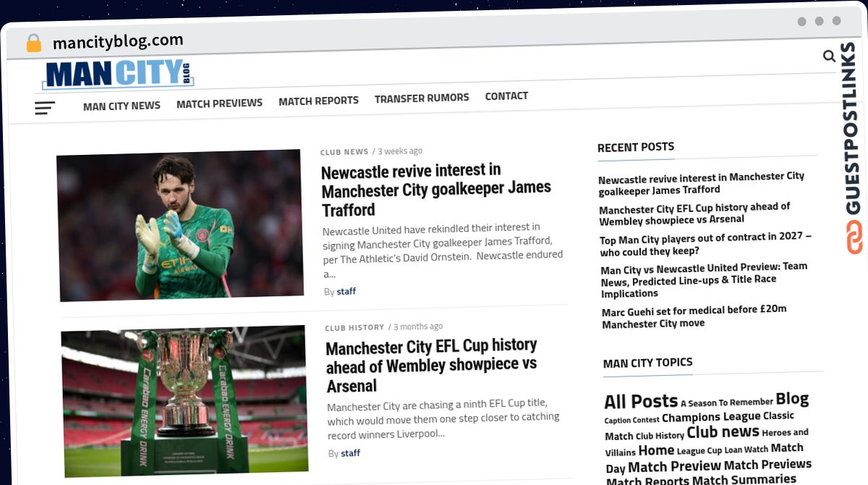The height and width of the screenshot is (485, 868).
Task: Open Marc Guehi medical recent post
Action: [x=694, y=316]
